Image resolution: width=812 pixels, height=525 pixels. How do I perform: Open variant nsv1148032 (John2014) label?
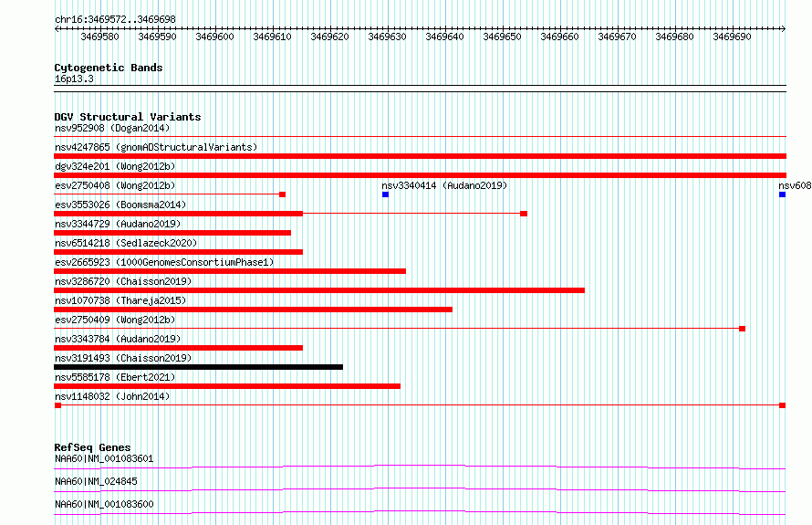click(112, 396)
